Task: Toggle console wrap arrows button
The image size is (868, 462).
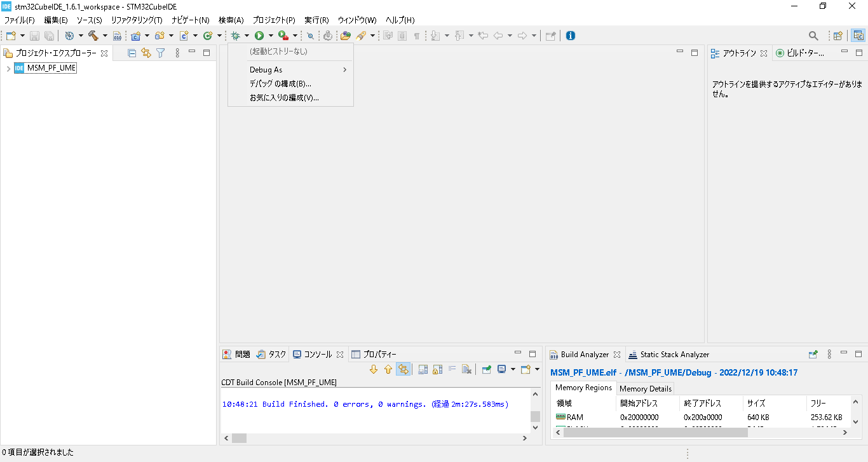Action: (x=403, y=369)
